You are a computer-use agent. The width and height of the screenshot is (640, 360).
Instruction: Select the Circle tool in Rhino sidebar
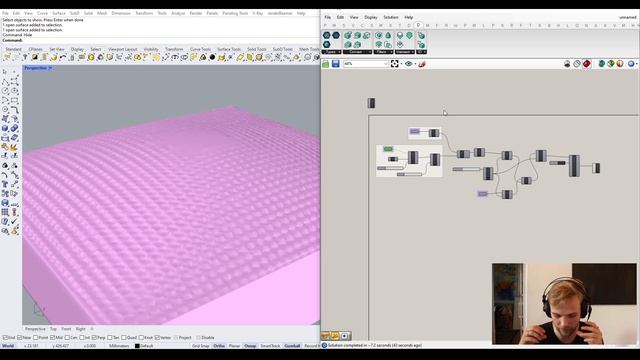pyautogui.click(x=5, y=91)
